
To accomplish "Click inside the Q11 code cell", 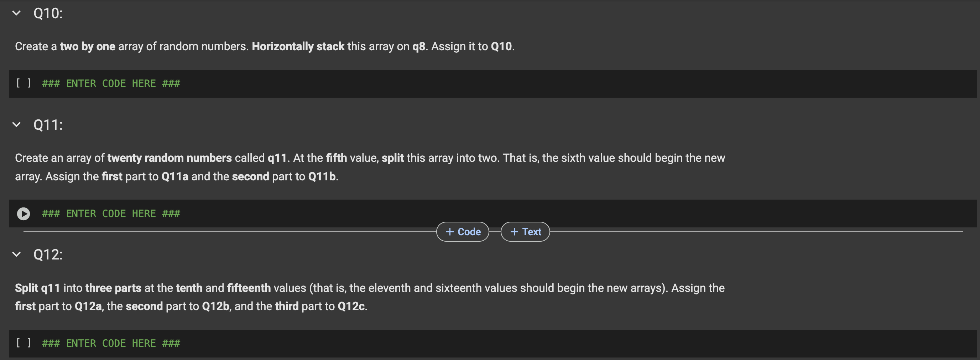I will 228,214.
